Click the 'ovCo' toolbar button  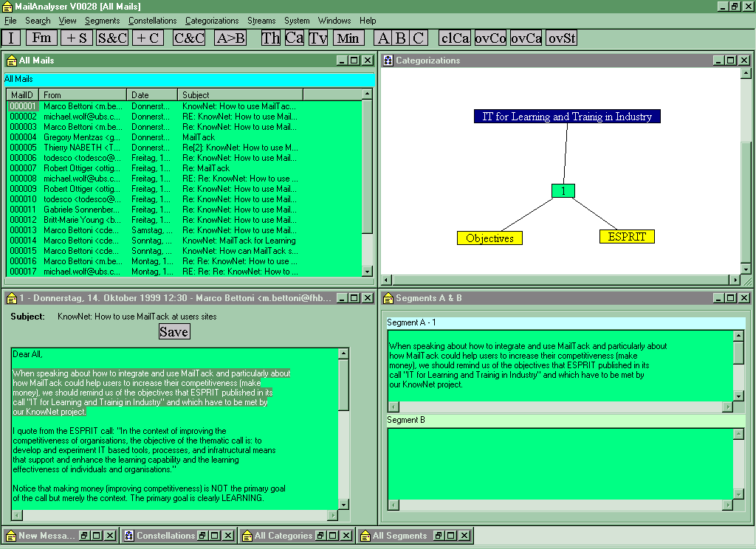point(490,38)
